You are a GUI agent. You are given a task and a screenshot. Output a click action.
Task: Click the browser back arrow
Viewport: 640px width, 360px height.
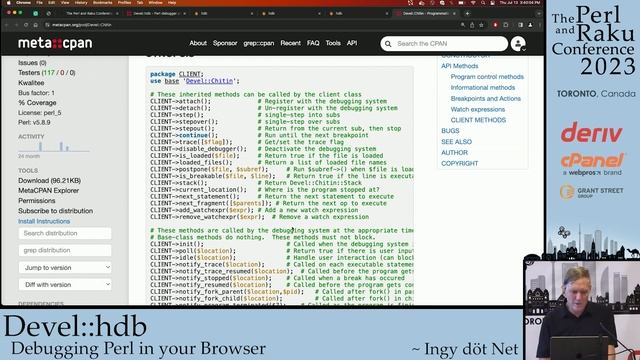7,25
